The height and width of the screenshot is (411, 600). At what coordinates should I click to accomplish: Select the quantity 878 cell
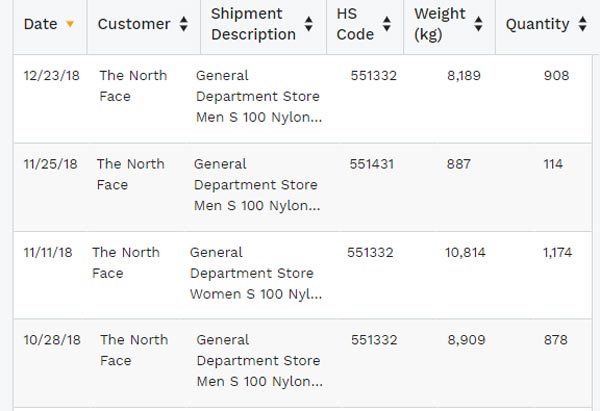555,340
